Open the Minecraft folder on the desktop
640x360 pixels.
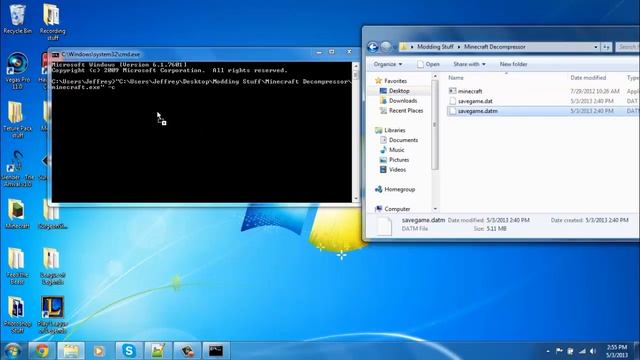[17, 213]
